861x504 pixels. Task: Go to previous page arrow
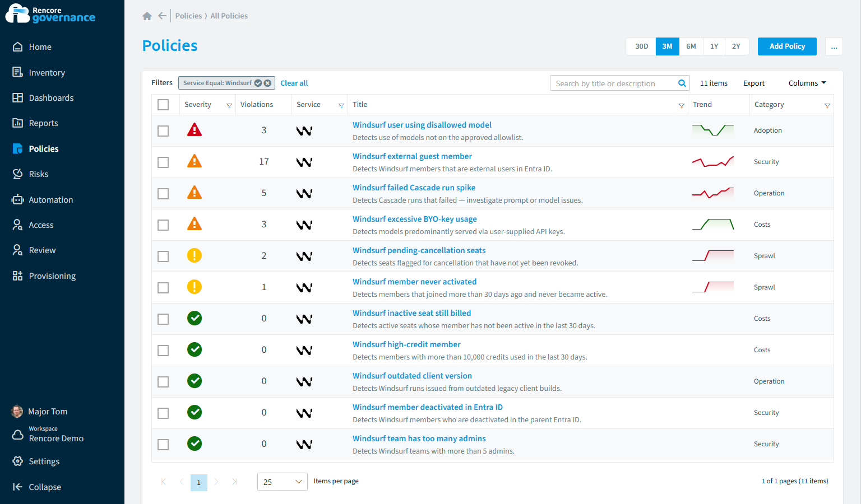coord(182,482)
